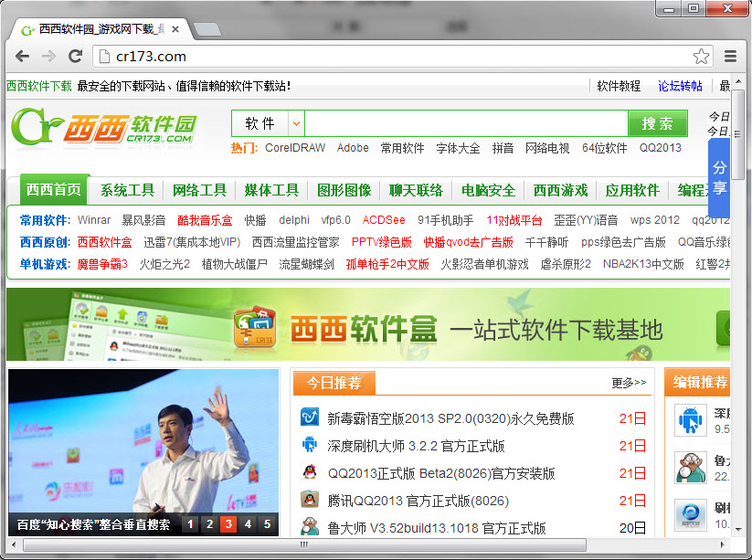752x560 pixels.
Task: Click the browser forward arrow
Action: click(48, 57)
